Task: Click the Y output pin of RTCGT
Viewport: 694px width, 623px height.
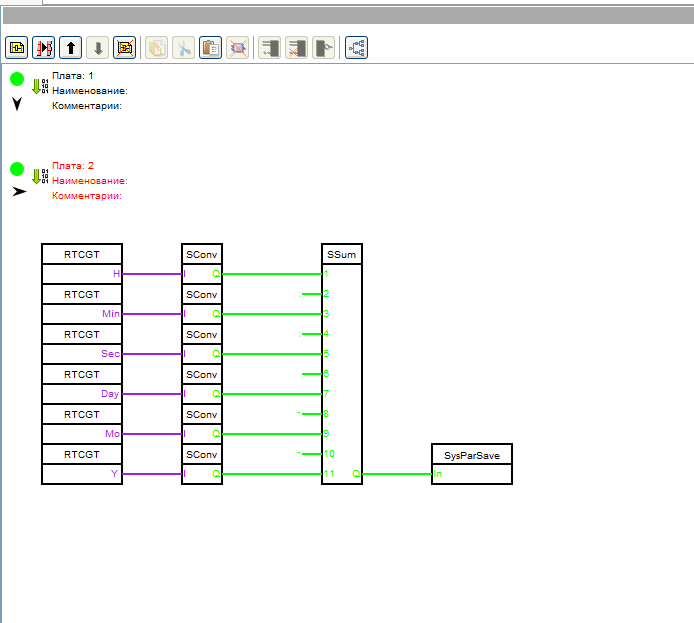Action: point(114,473)
